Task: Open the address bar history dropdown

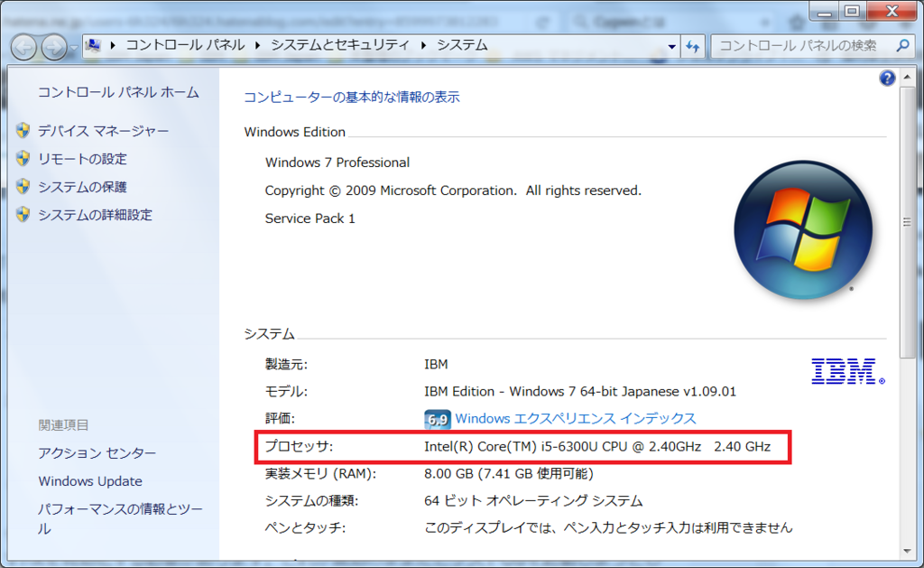Action: pyautogui.click(x=671, y=46)
